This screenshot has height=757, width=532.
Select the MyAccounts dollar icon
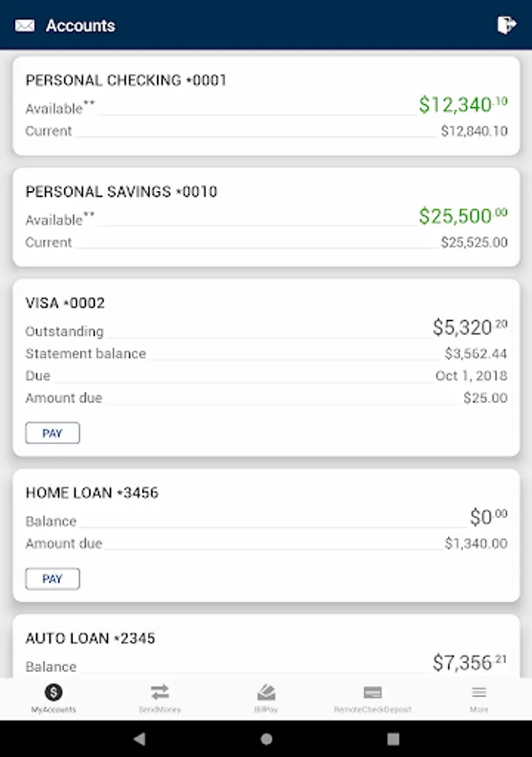(x=54, y=692)
